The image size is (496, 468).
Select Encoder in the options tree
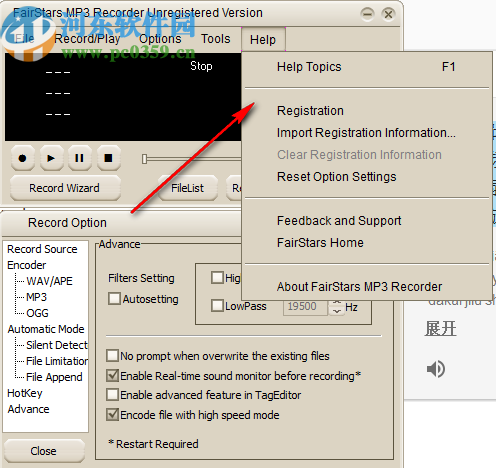27,265
